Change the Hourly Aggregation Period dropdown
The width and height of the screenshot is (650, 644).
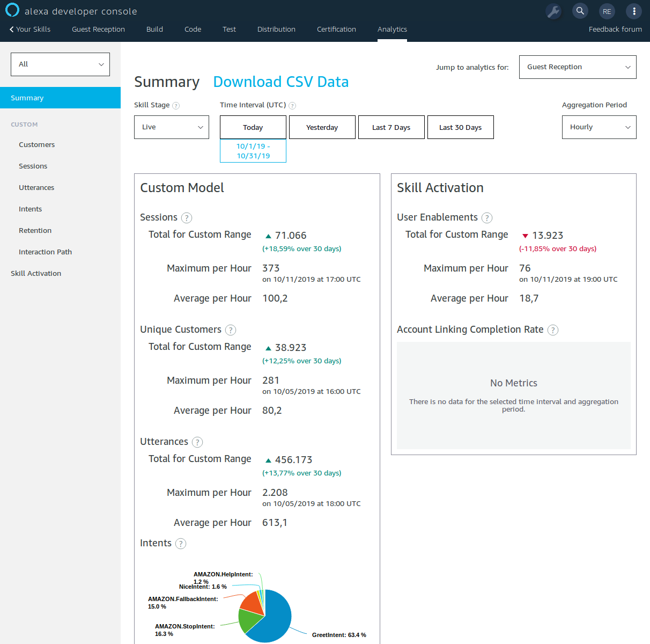click(x=599, y=127)
